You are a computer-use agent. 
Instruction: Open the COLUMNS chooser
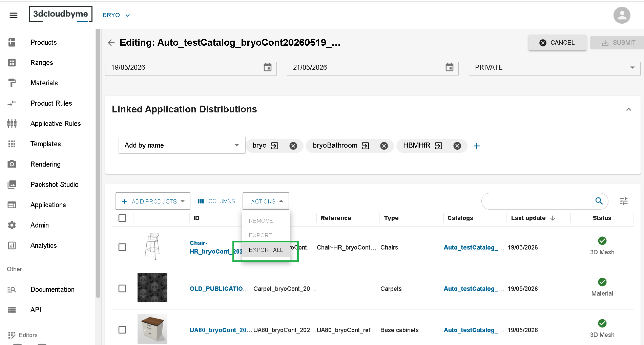216,201
